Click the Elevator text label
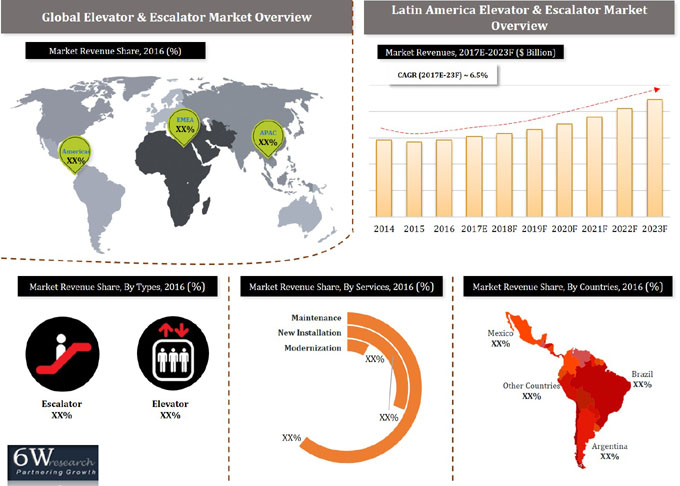 tap(170, 404)
